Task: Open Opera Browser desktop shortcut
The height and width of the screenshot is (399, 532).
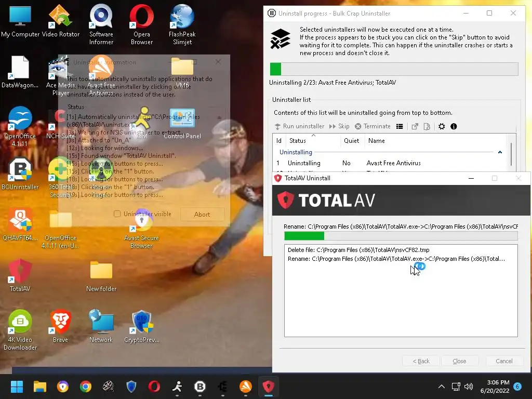Action: pos(141,24)
